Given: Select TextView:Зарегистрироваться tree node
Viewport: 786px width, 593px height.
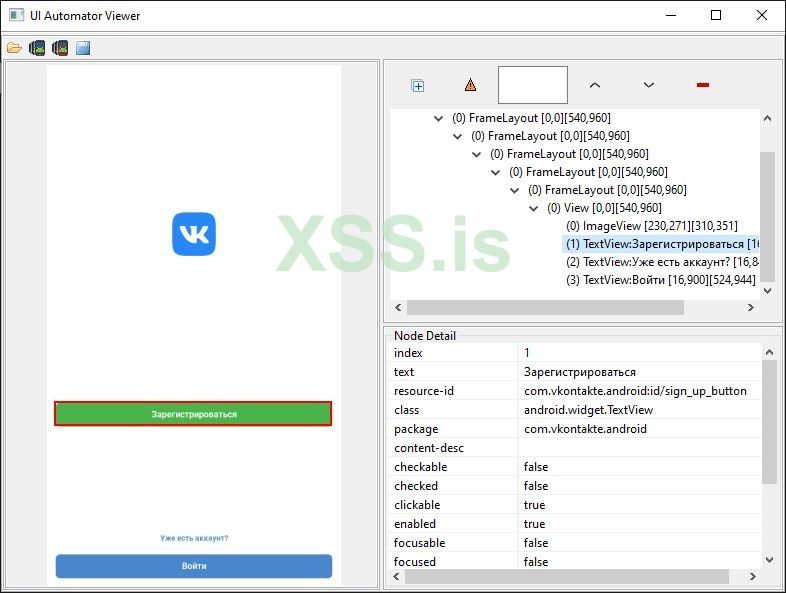Looking at the screenshot, I should (x=661, y=244).
